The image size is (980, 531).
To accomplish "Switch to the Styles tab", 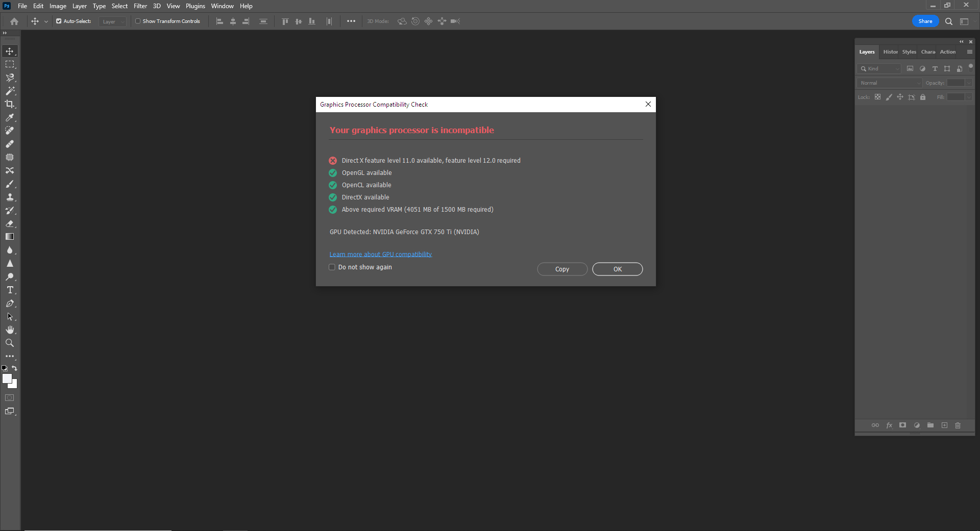I will (x=909, y=52).
